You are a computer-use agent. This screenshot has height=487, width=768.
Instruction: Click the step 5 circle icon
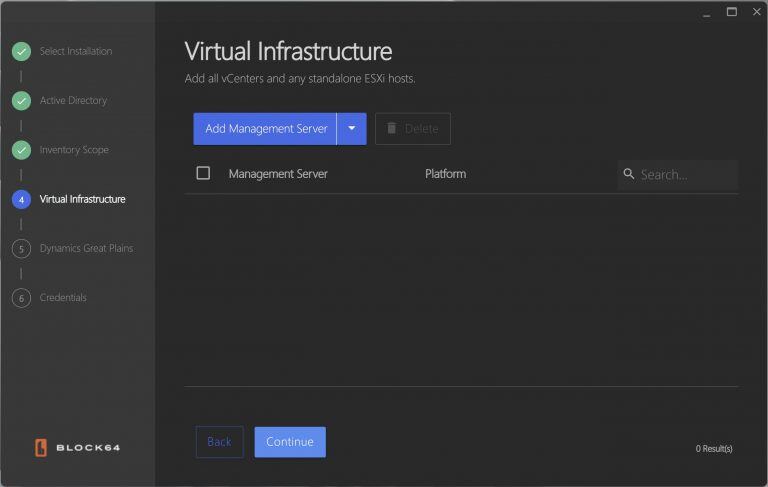(x=21, y=249)
